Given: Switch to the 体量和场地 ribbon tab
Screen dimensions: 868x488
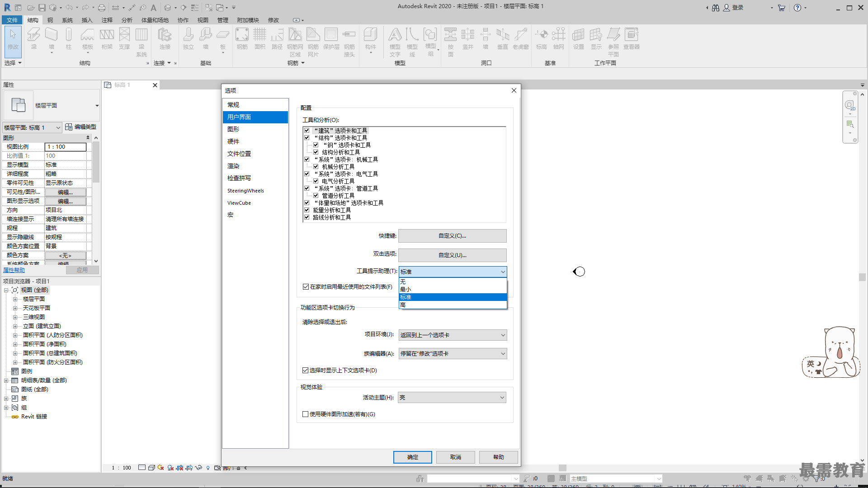Looking at the screenshot, I should click(155, 20).
